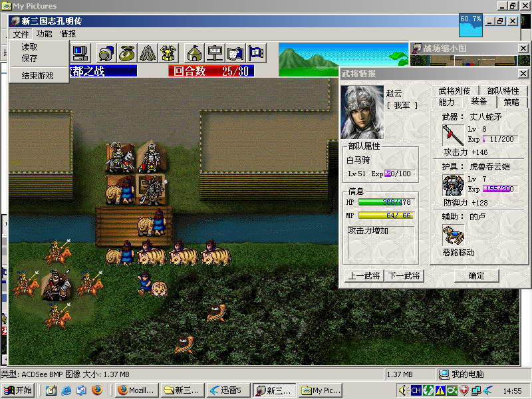The width and height of the screenshot is (532, 399).
Task: Click the 回合数 25/30 turn counter
Action: point(211,71)
